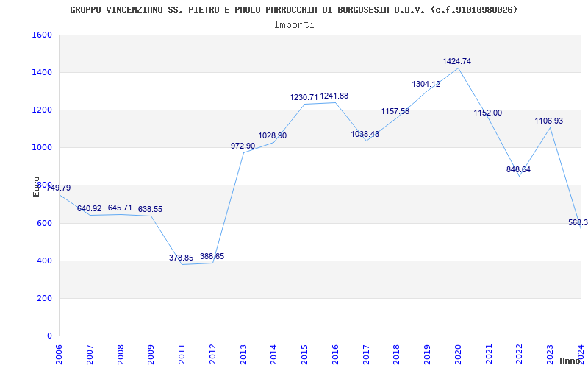Screen dimensions: 588x368
Task: Click the x-axis year 2022
Action: tap(520, 354)
